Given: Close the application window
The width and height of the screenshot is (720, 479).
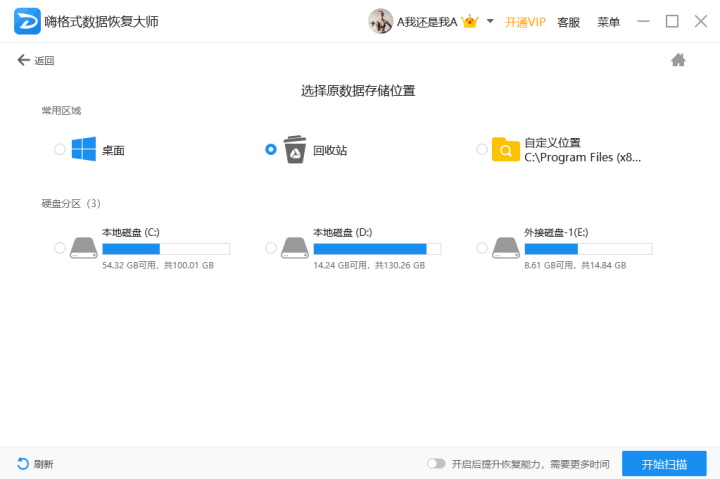Looking at the screenshot, I should click(701, 21).
